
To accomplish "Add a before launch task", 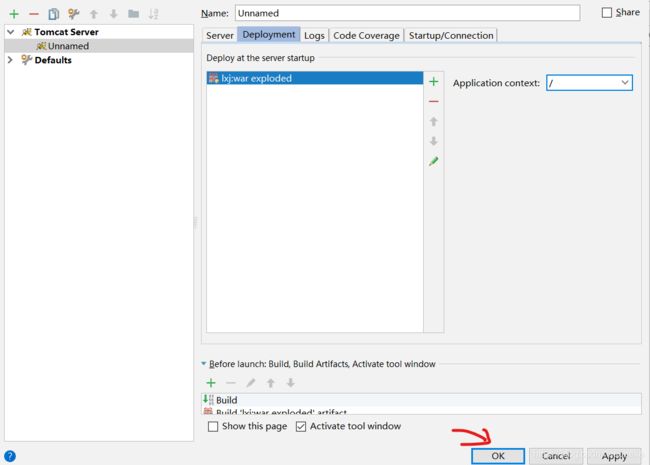I will tap(211, 383).
